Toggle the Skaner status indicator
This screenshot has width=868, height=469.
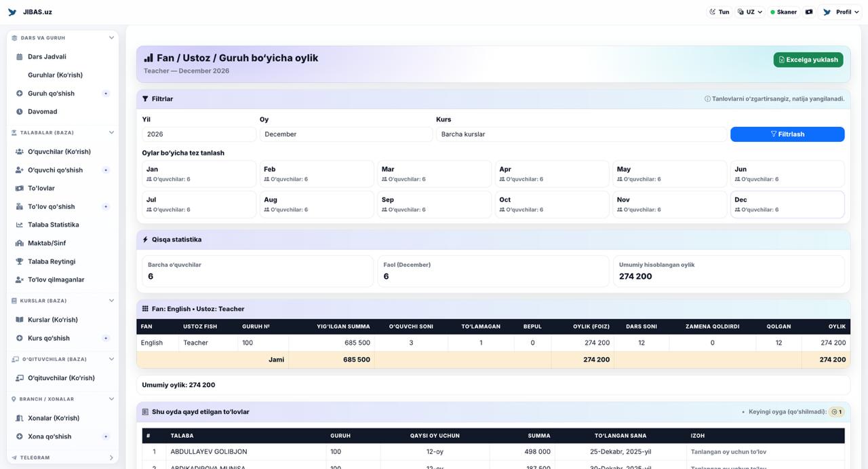tap(783, 12)
